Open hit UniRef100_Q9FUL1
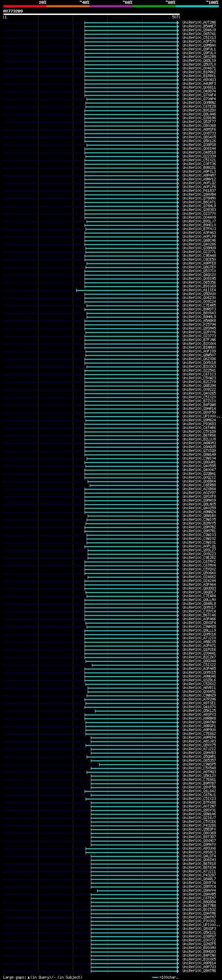This screenshot has width=222, height=980. pos(199,49)
